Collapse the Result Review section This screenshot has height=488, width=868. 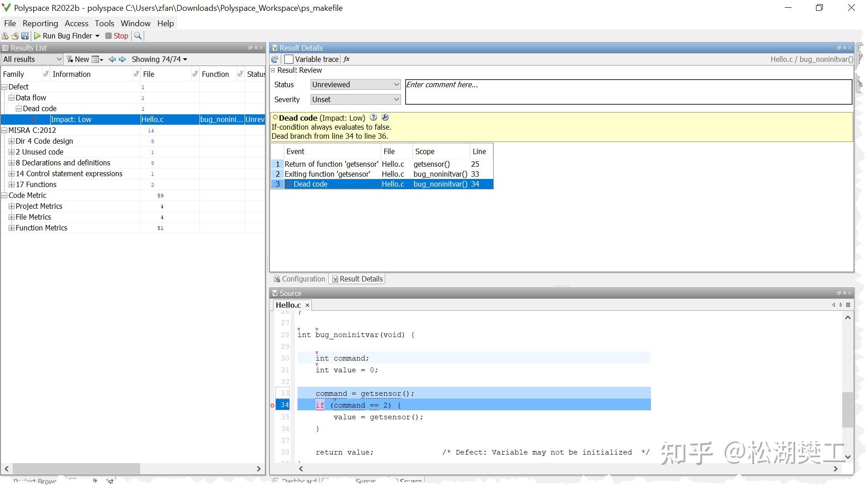[273, 70]
